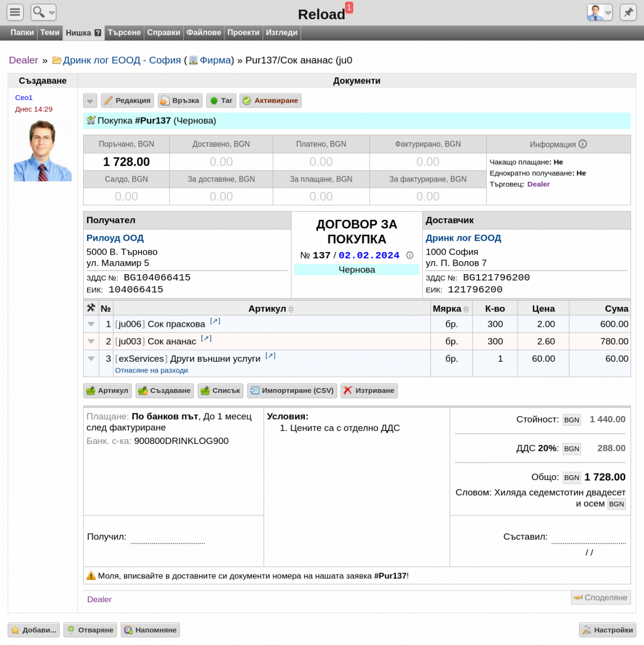The height and width of the screenshot is (645, 644).
Task: Click the info icon beside date 02.02.2024
Action: tap(410, 255)
